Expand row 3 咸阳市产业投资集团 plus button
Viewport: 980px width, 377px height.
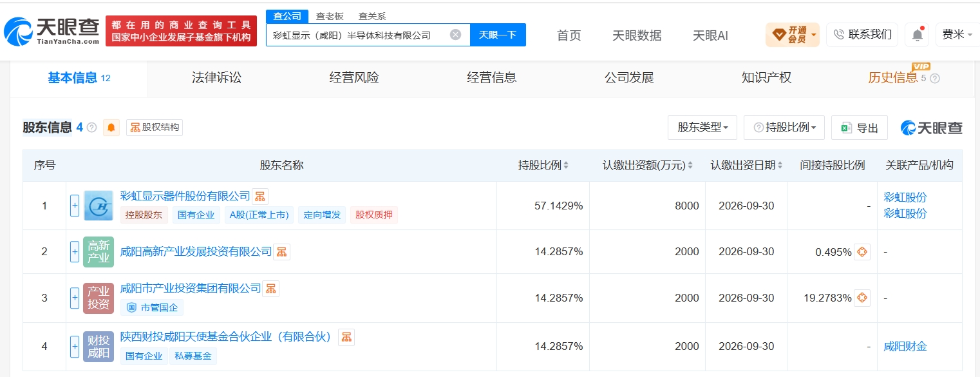[x=75, y=298]
